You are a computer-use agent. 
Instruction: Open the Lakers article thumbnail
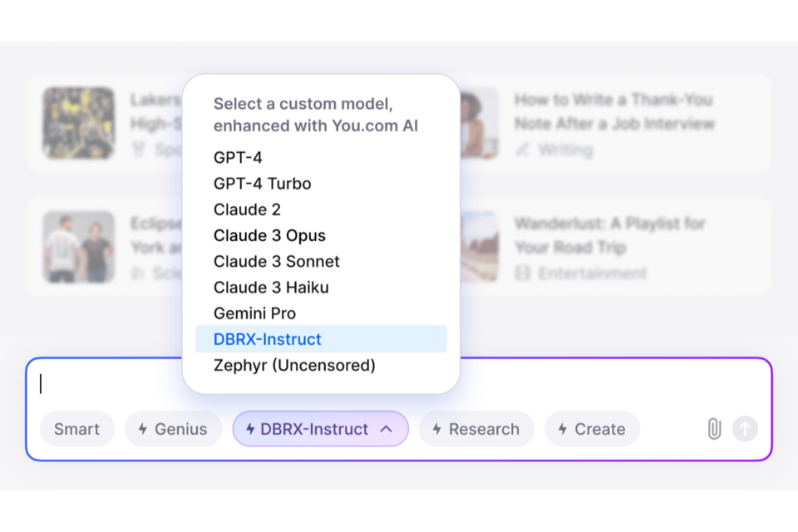pos(79,123)
